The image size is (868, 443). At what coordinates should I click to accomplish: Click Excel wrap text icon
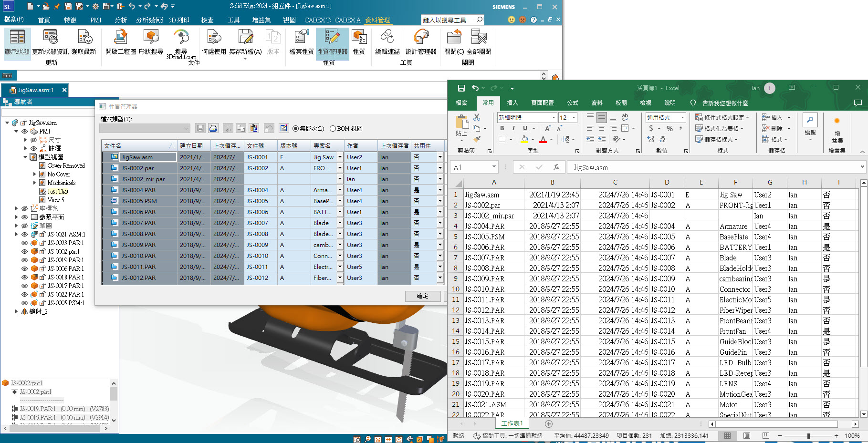click(625, 117)
